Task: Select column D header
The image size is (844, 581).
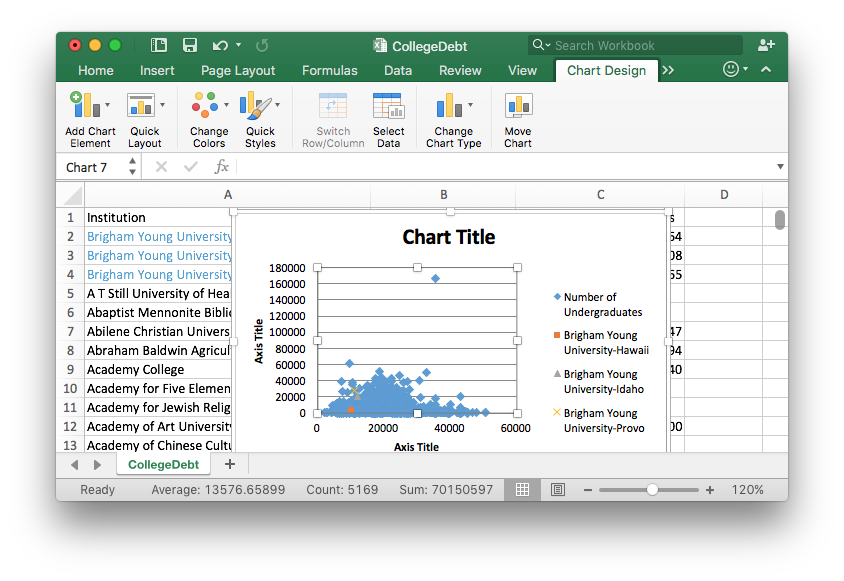Action: (724, 195)
